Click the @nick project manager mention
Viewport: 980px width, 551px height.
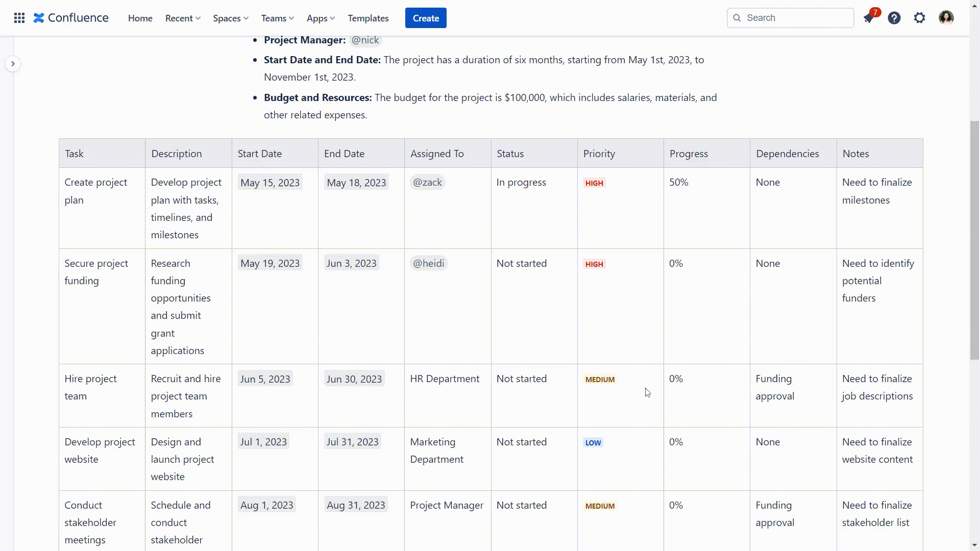pos(365,40)
